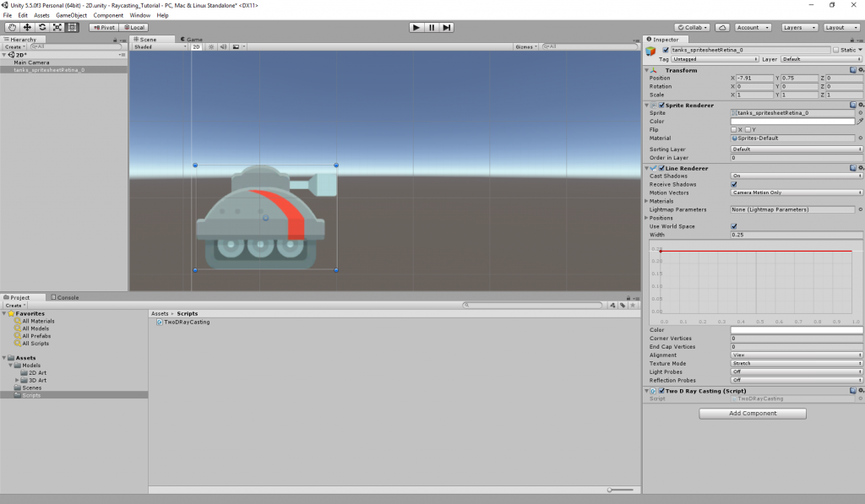This screenshot has width=865, height=504.
Task: Switch to the Console tab
Action: click(x=66, y=297)
